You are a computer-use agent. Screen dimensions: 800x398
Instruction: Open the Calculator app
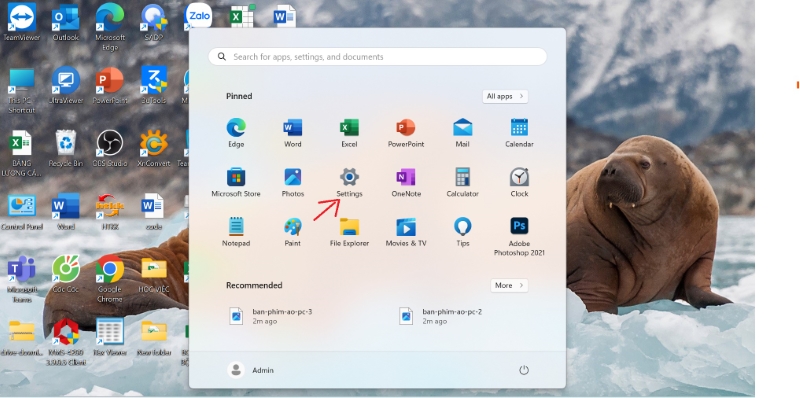(462, 182)
